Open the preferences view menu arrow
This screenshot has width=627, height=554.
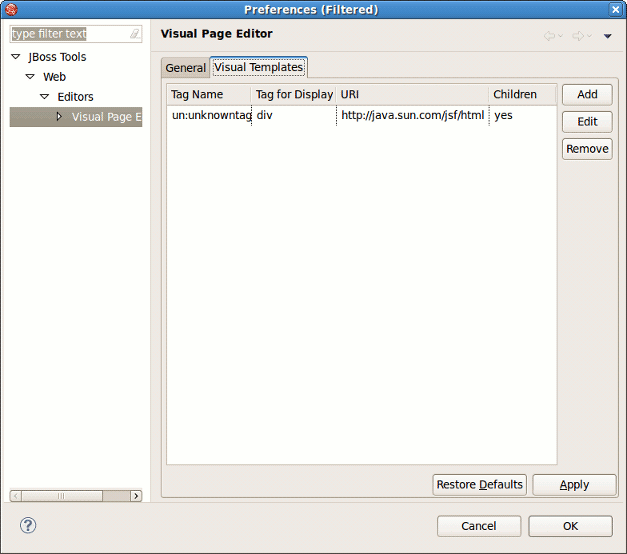click(607, 36)
